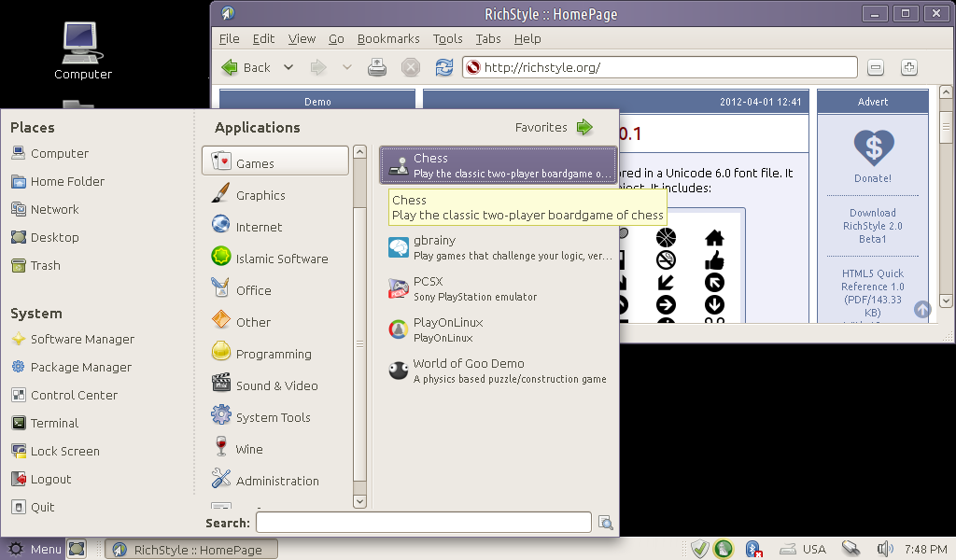Click the Bluetooth tray icon
The height and width of the screenshot is (560, 956).
[753, 549]
